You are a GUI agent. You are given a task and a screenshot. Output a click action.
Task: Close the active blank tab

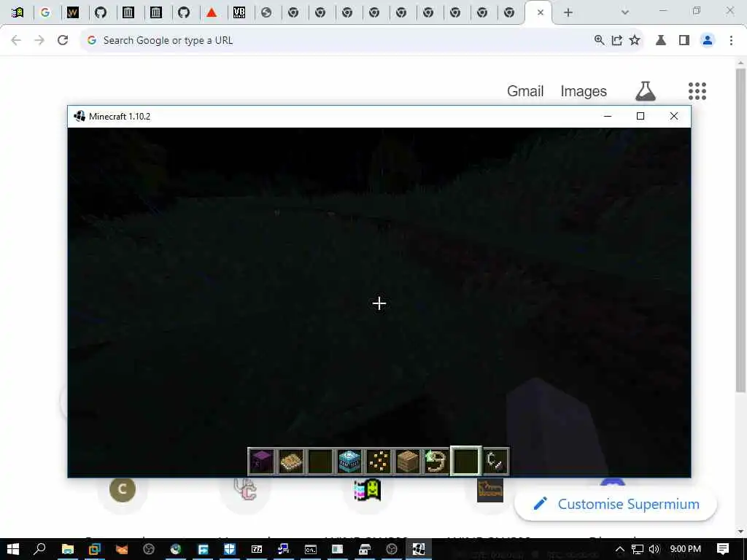541,12
